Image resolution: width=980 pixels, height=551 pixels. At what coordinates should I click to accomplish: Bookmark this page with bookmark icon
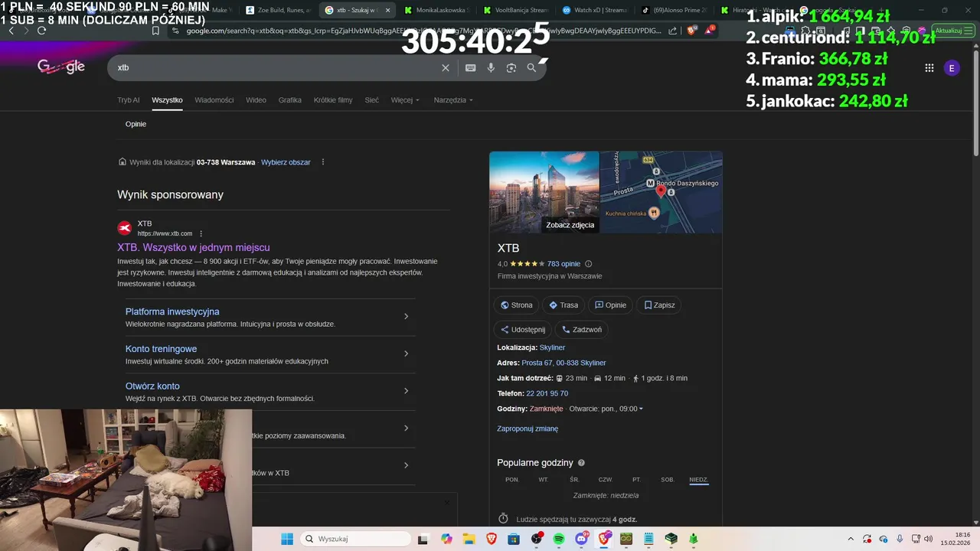pyautogui.click(x=156, y=31)
